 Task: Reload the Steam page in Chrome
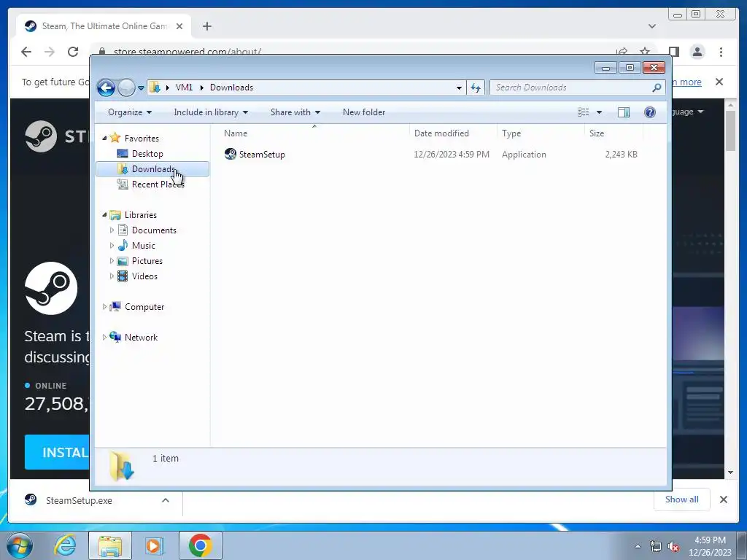(x=73, y=52)
